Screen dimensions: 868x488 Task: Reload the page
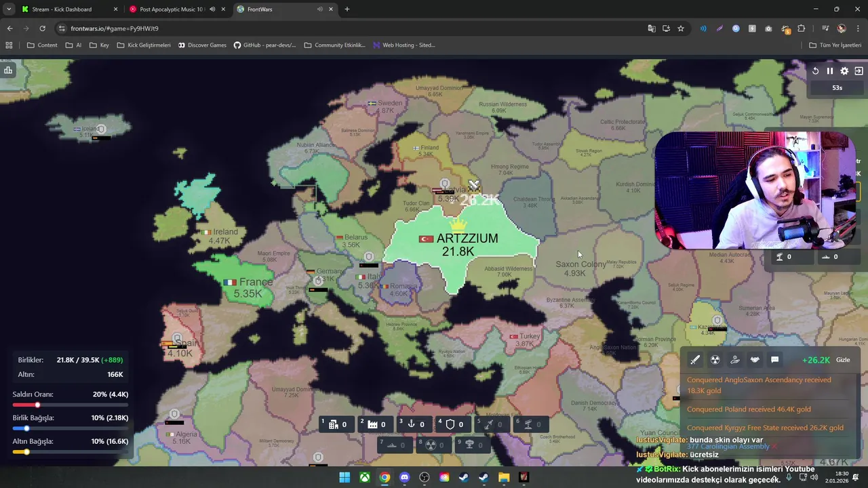click(x=42, y=28)
